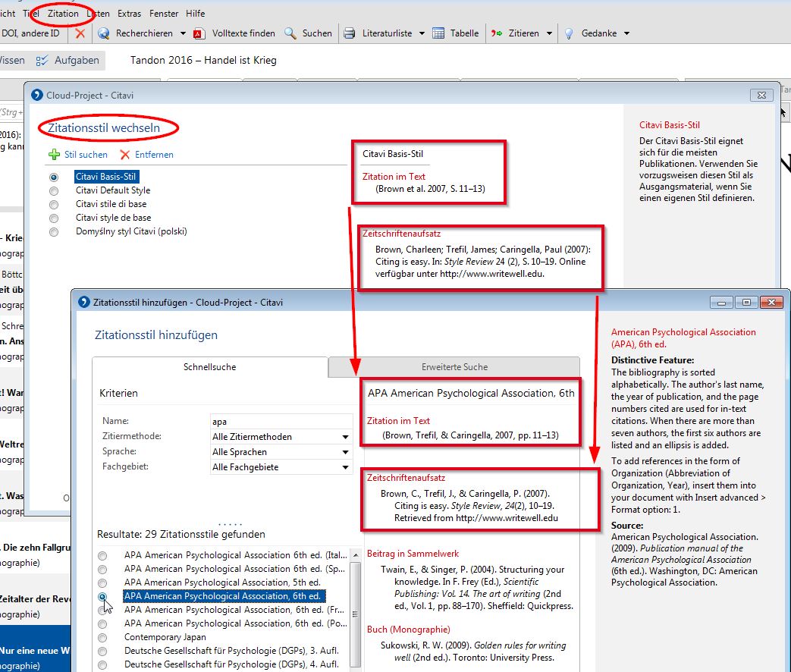This screenshot has height=672, width=791.
Task: Open the Fenster menu
Action: coord(164,14)
